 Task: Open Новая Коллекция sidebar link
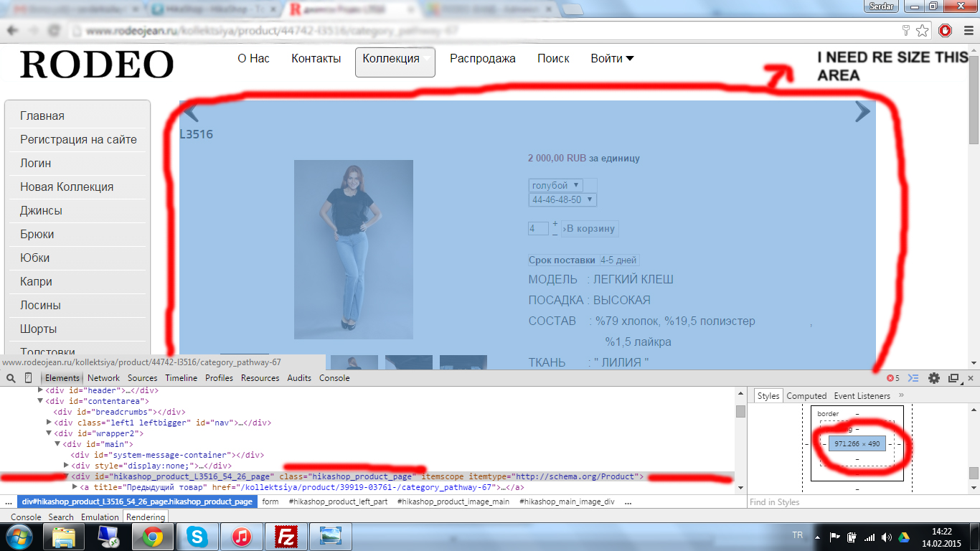coord(67,187)
